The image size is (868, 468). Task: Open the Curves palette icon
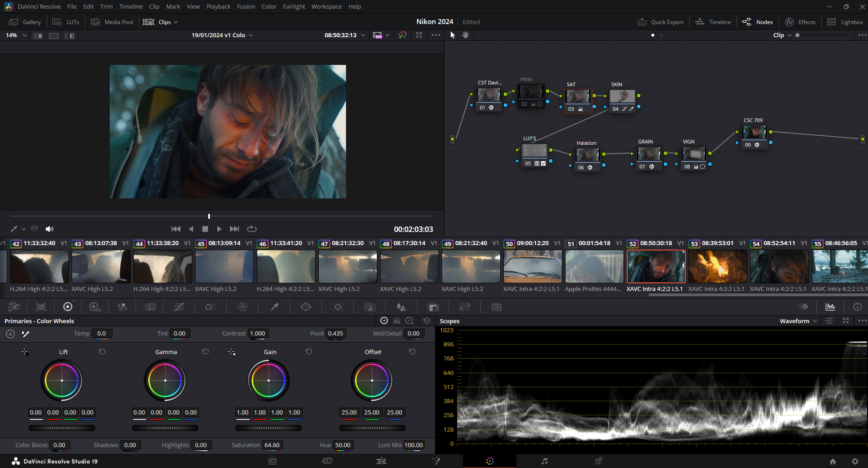[179, 307]
